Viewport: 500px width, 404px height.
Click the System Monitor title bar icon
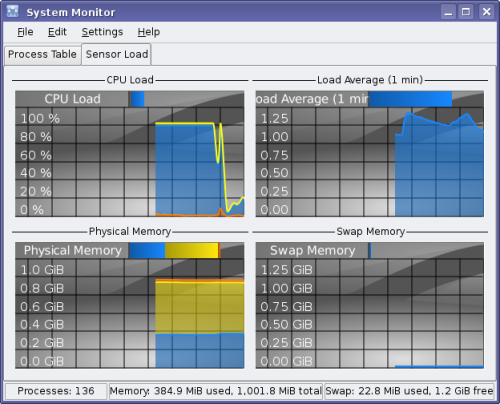tap(12, 12)
